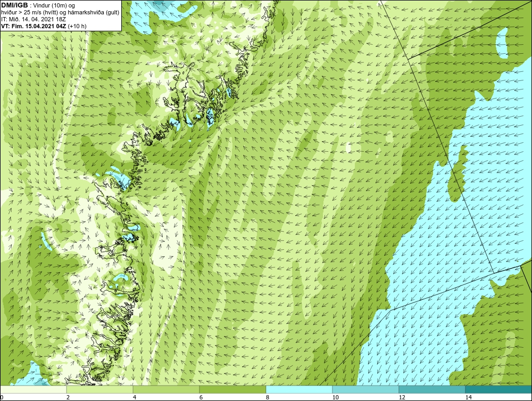Image resolution: width=532 pixels, height=401 pixels.
Task: Click the 6–8 m/s dark green swatch
Action: coord(233,389)
